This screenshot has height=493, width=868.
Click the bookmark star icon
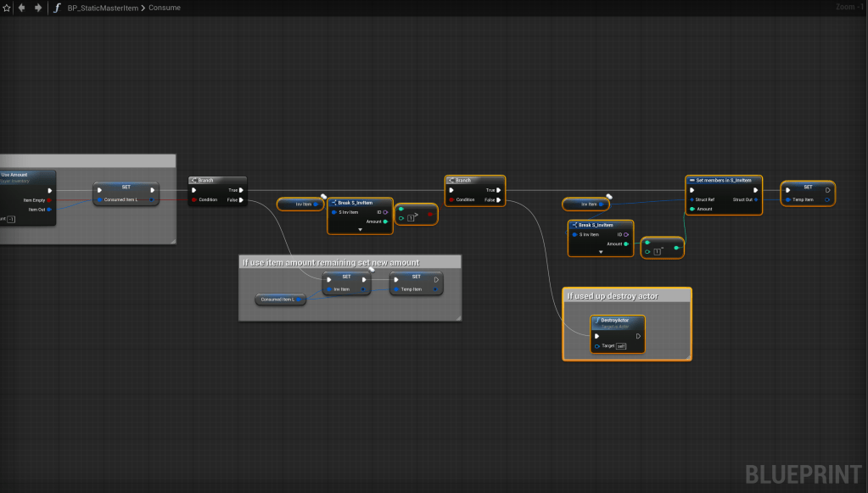[x=7, y=8]
